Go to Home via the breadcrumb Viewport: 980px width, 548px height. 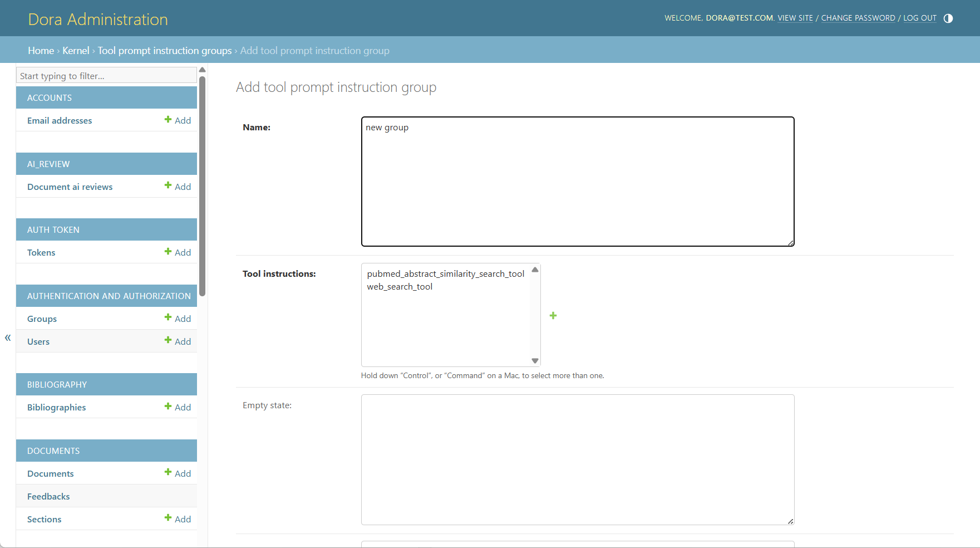(x=41, y=50)
